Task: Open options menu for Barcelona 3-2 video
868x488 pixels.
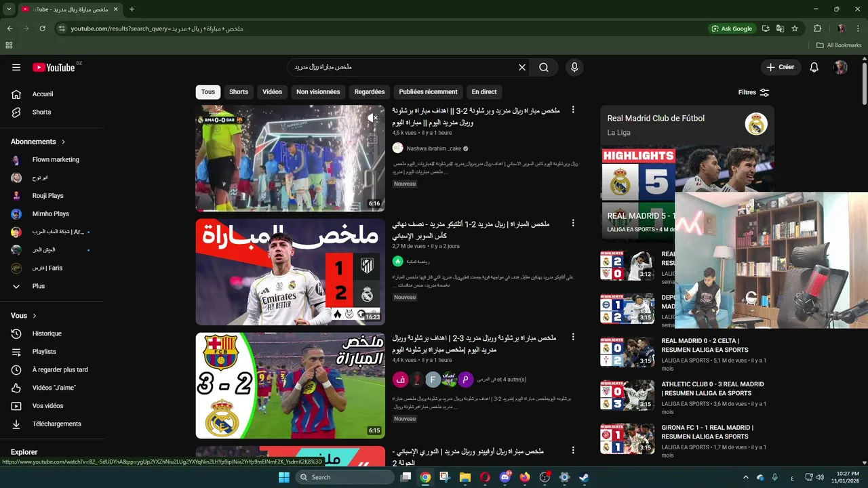Action: coord(573,337)
